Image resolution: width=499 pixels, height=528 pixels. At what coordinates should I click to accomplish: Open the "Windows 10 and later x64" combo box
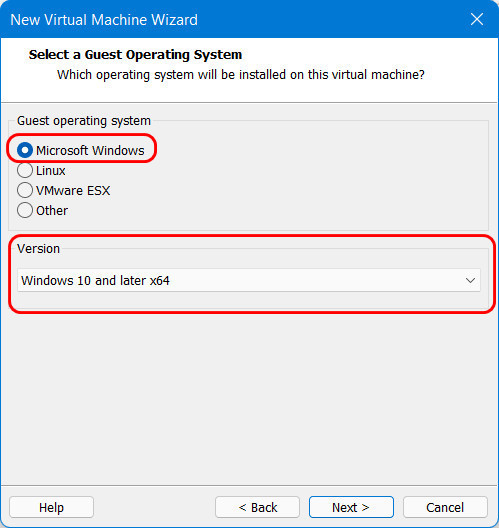[x=249, y=280]
